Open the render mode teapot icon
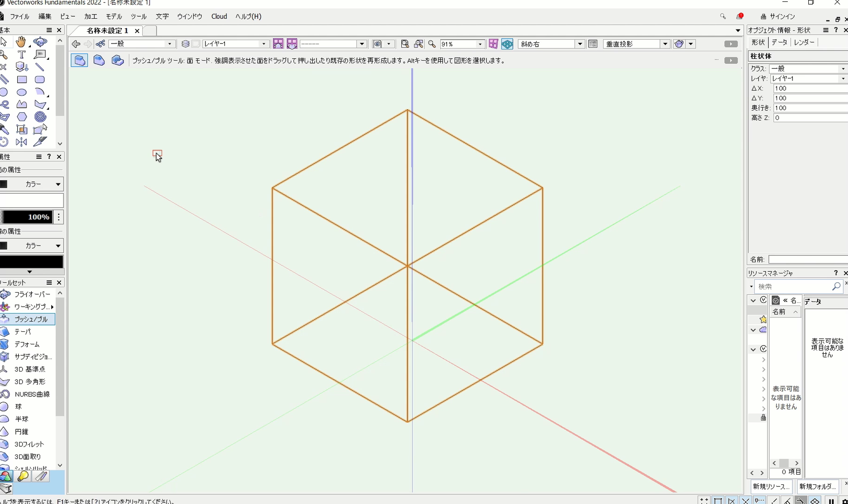Screen dimensions: 848x504 tap(680, 44)
